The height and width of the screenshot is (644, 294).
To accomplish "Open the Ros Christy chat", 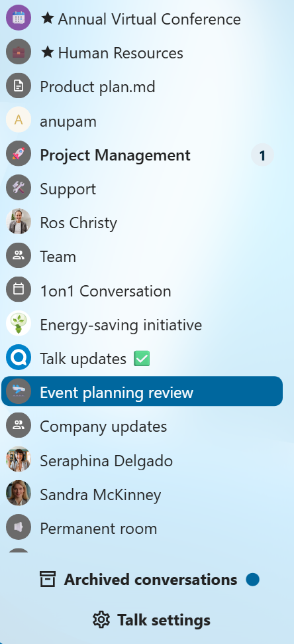I will [x=142, y=222].
